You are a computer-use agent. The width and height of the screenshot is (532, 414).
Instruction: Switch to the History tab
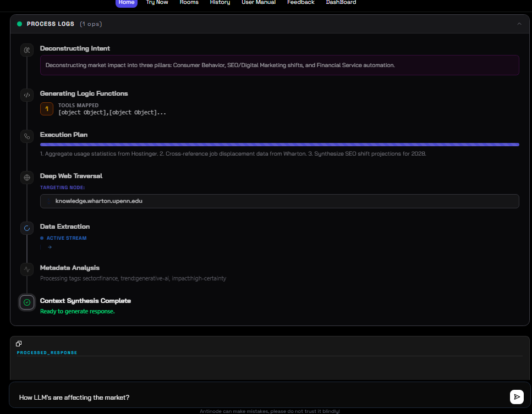(220, 3)
